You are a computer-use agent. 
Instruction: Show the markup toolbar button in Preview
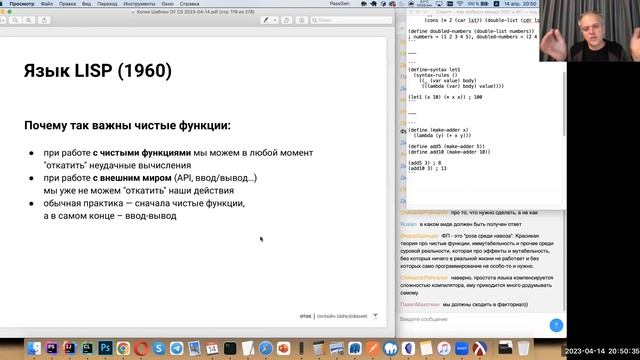302,20
